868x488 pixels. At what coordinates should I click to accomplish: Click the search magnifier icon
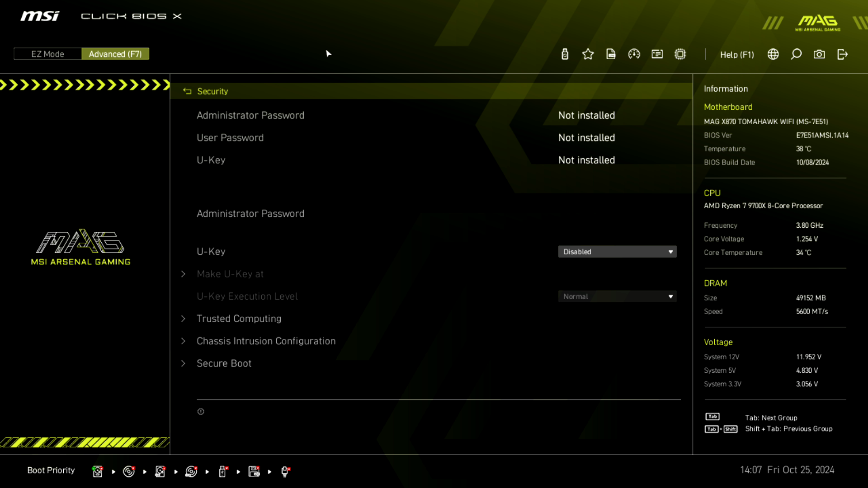[796, 54]
